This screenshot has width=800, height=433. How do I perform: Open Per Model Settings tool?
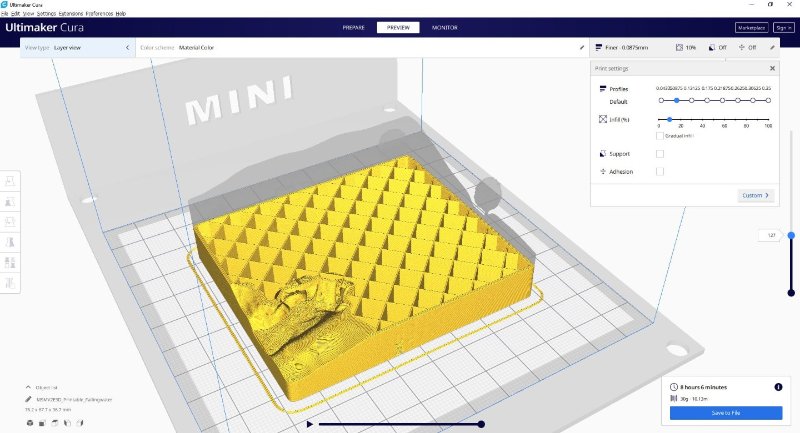tap(10, 263)
